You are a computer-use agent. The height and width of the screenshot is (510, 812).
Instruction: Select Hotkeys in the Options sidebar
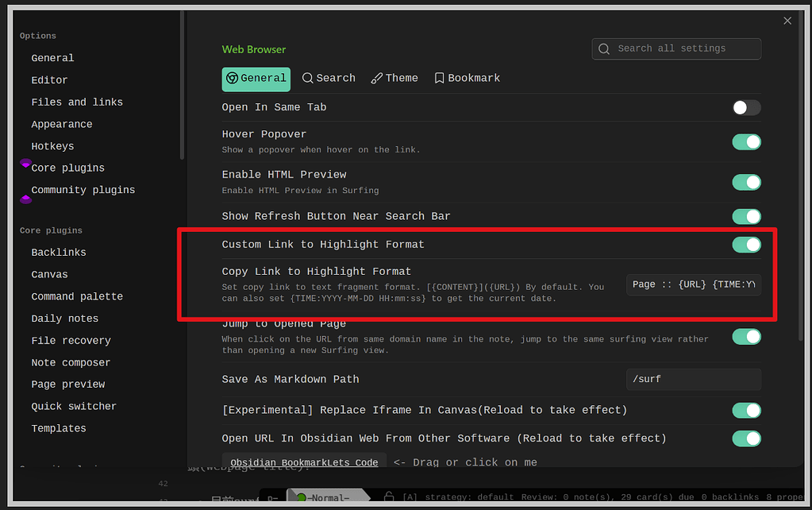coord(52,147)
